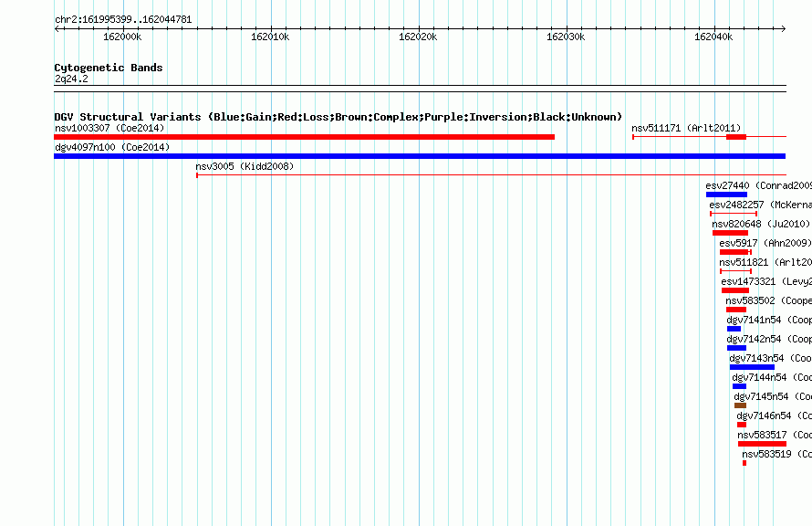
Task: Click the 162040k ruler label
Action: pos(713,37)
